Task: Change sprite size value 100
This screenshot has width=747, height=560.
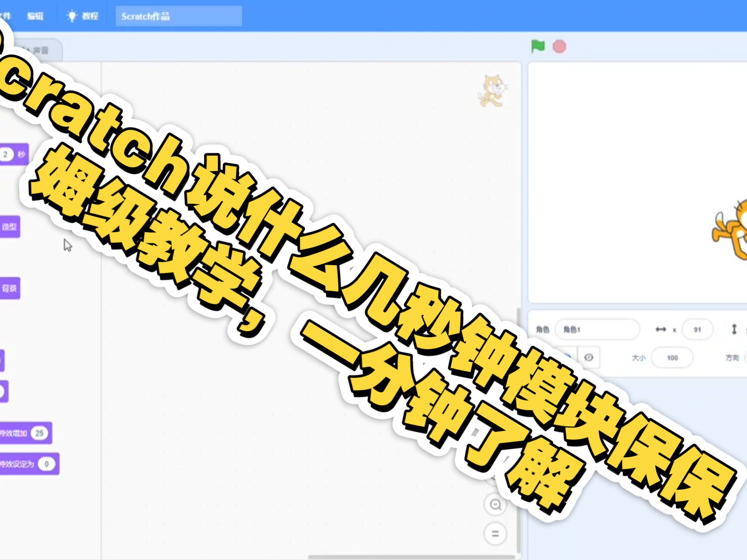Action: point(672,358)
